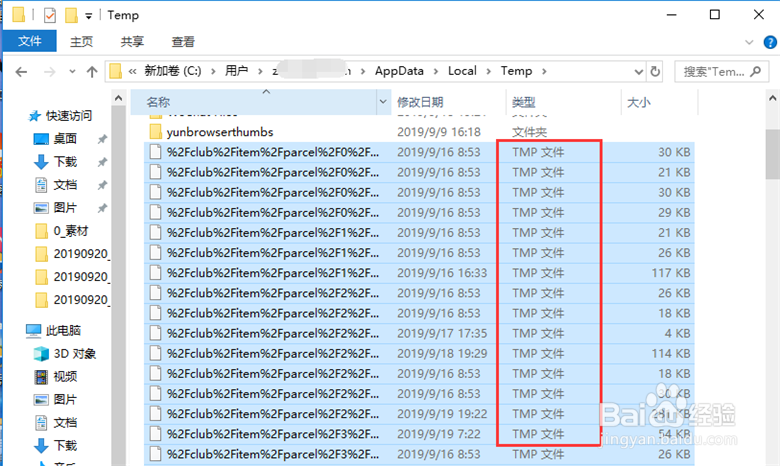This screenshot has height=466, width=780.
Task: Select the TMP file sized 4 KB
Action: coord(419,333)
